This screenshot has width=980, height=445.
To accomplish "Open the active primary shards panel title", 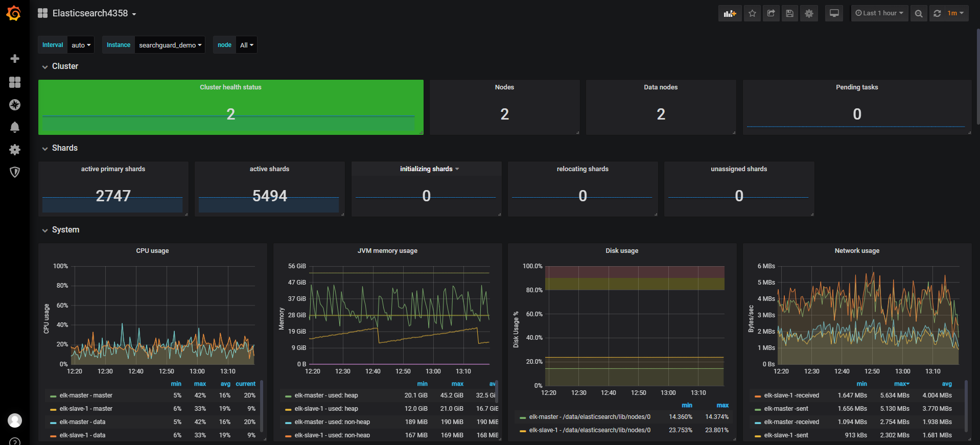I will (x=113, y=169).
